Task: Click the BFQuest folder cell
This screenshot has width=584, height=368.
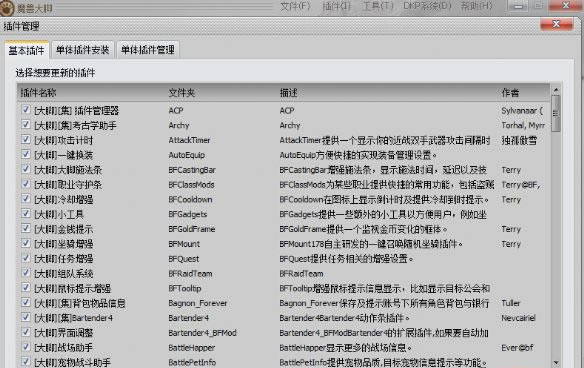Action: pos(184,259)
